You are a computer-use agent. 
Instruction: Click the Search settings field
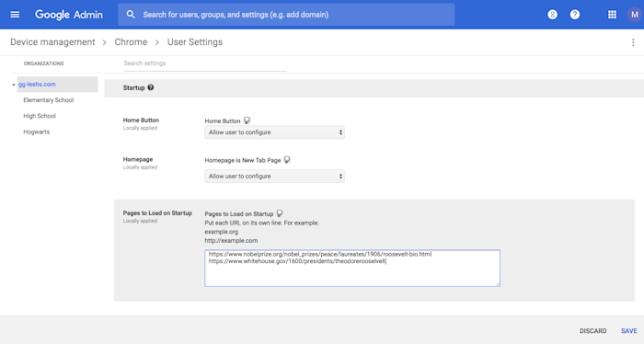tap(205, 63)
